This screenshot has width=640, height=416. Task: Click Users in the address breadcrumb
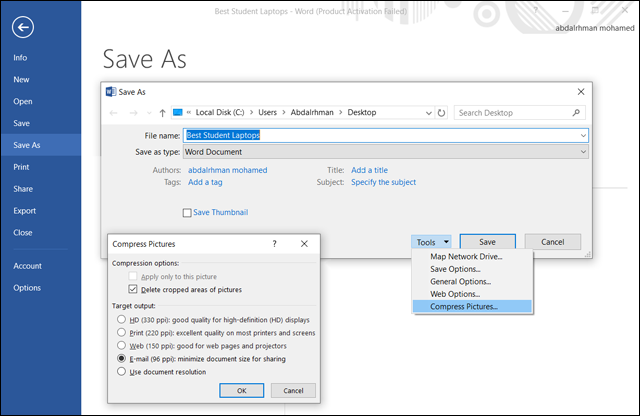tap(267, 113)
